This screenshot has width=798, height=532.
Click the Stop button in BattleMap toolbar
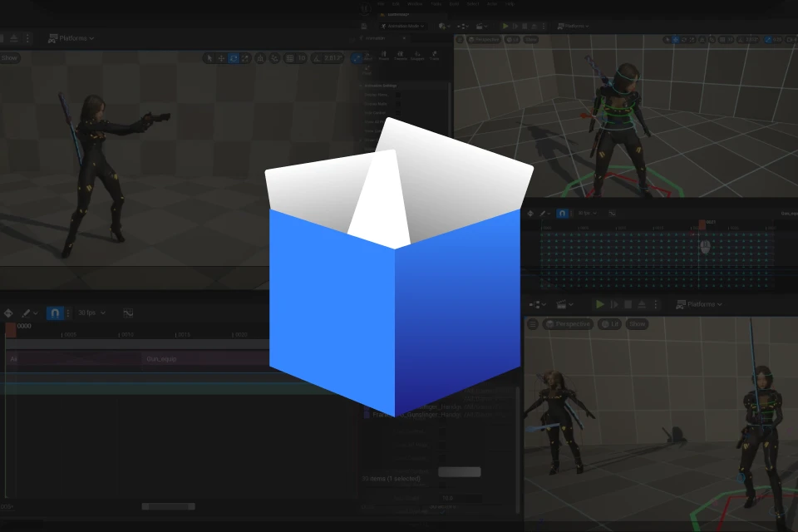tap(525, 26)
